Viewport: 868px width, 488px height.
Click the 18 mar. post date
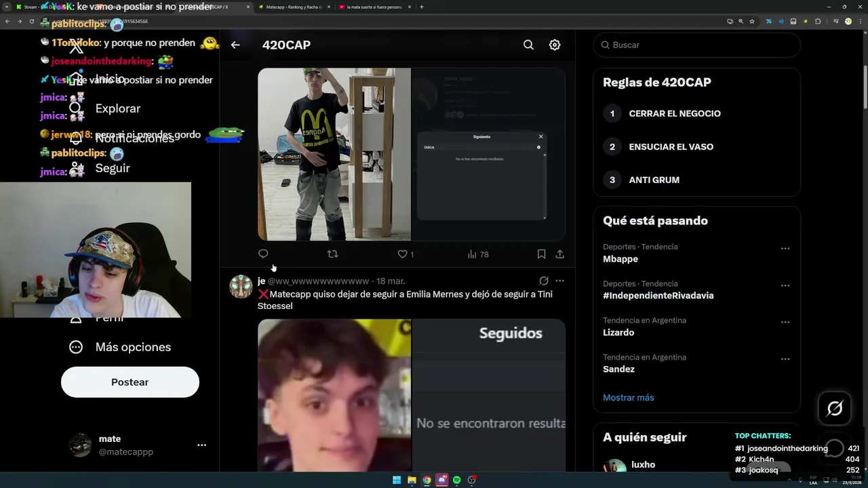click(391, 281)
